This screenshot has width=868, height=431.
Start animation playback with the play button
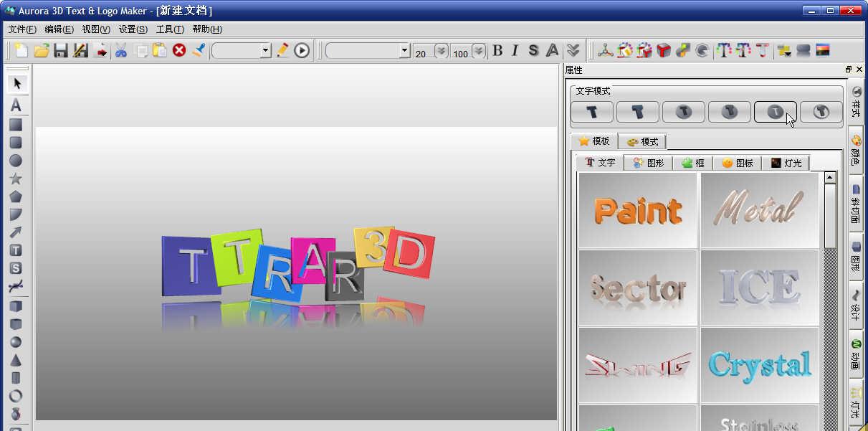(x=302, y=50)
